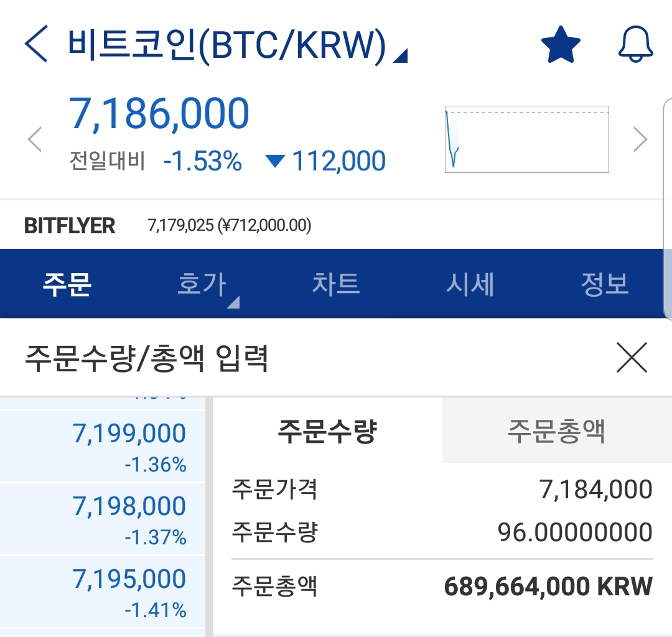Close the 주문수량/총액 입력 panel

tap(632, 357)
